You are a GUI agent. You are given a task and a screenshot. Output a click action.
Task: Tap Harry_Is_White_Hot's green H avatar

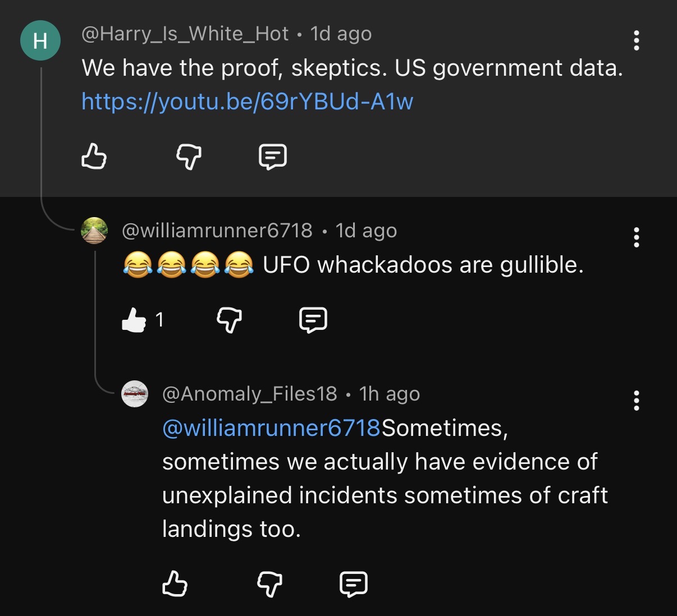[40, 40]
